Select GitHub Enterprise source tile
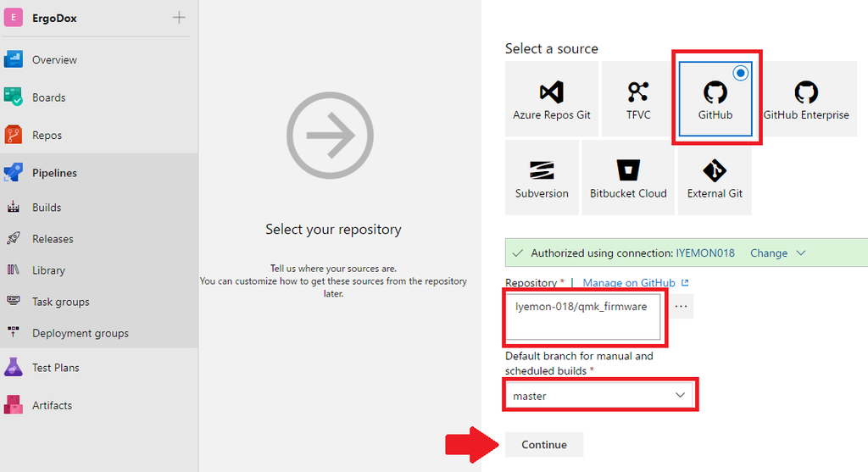868x472 pixels. pyautogui.click(x=806, y=99)
